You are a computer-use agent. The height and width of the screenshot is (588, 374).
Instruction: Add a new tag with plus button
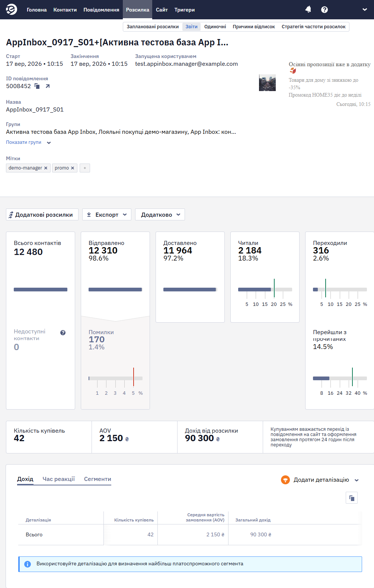[85, 168]
